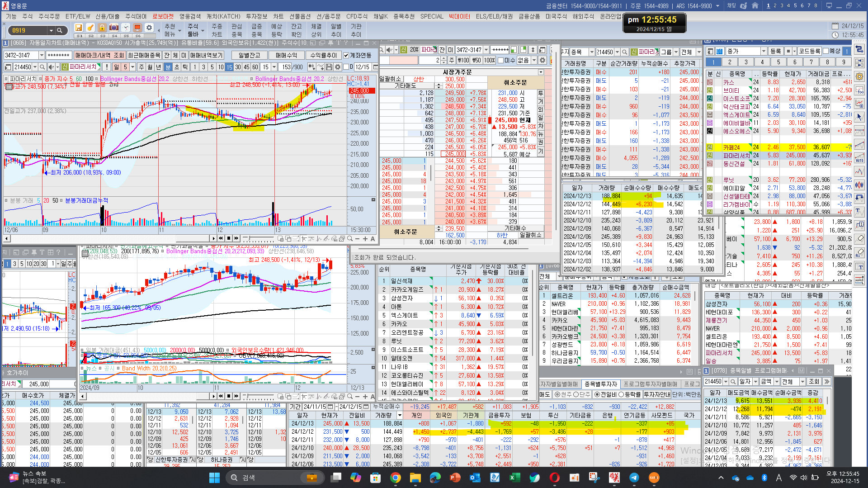Open the 그룹 dropdown in broker window
The height and width of the screenshot is (488, 868).
(676, 52)
